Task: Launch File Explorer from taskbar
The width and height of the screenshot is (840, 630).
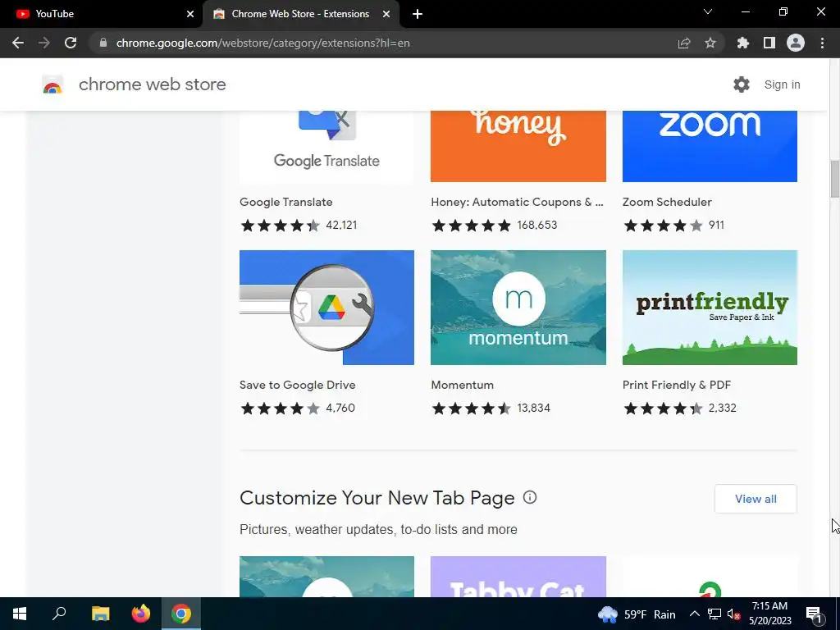Action: tap(100, 614)
